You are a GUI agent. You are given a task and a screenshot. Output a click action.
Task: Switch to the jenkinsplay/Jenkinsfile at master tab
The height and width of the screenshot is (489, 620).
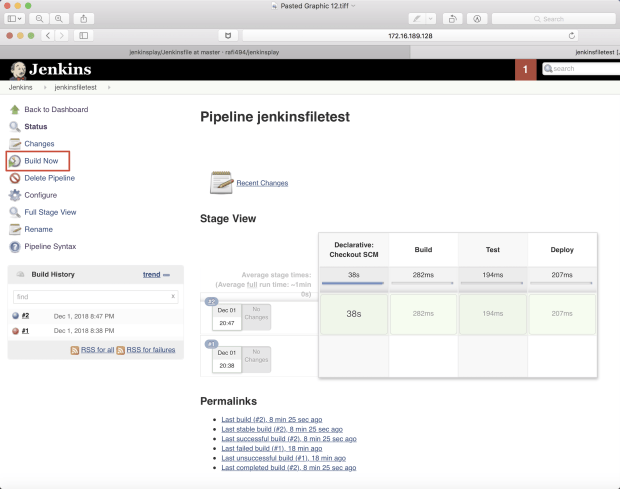pyautogui.click(x=205, y=52)
